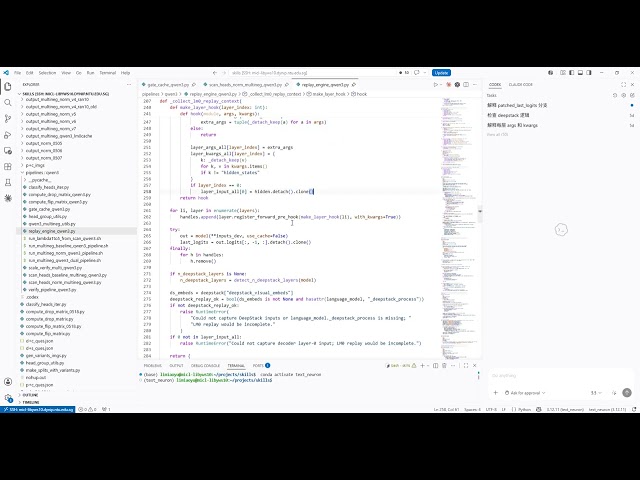Open the Testing flask view

[x=8, y=182]
